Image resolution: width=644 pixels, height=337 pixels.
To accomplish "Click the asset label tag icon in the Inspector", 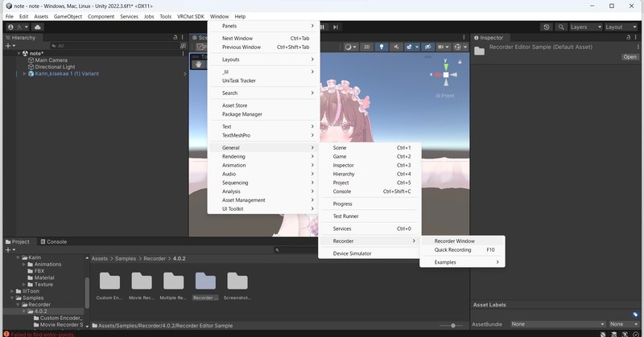I will (635, 314).
